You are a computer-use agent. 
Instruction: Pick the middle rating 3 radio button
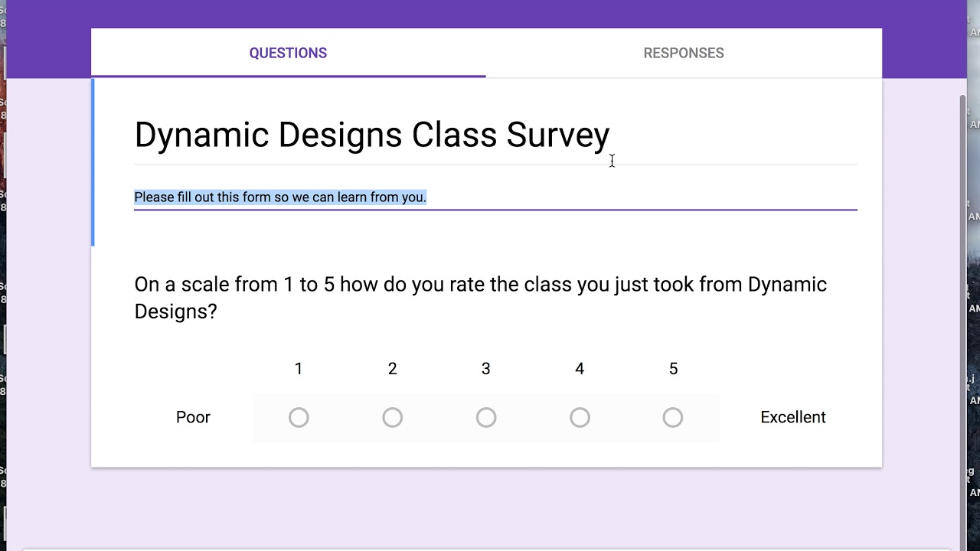(x=486, y=417)
